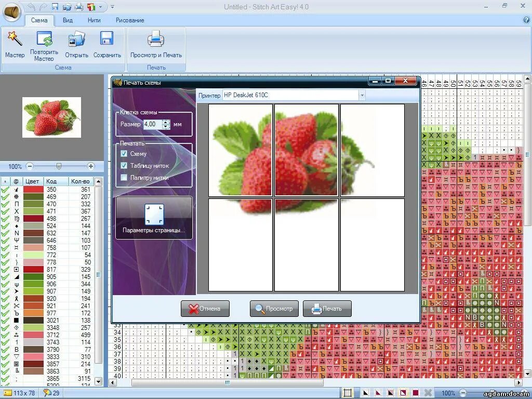The height and width of the screenshot is (399, 532).
Task: Open the HP DeskJet 610C printer dropdown
Action: tap(362, 95)
